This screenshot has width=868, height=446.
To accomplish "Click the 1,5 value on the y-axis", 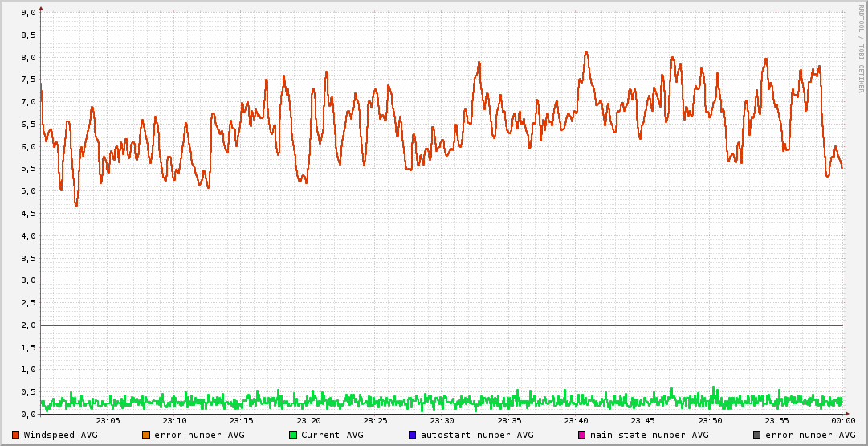I will click(28, 347).
